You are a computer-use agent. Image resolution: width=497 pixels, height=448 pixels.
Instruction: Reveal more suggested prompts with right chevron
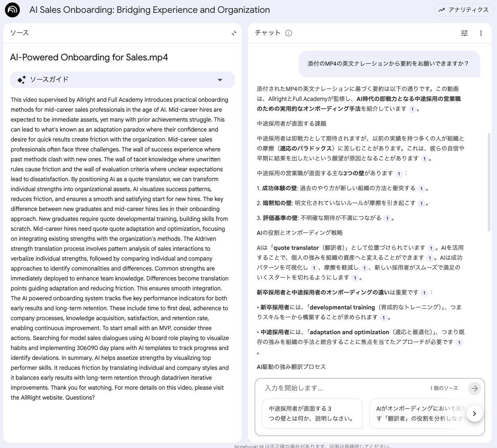point(474,413)
